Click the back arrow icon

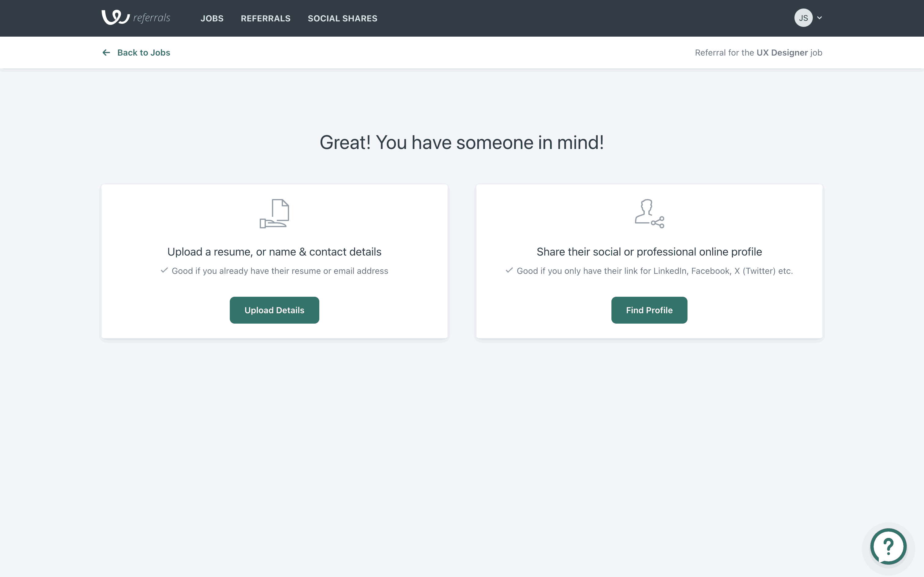coord(106,53)
